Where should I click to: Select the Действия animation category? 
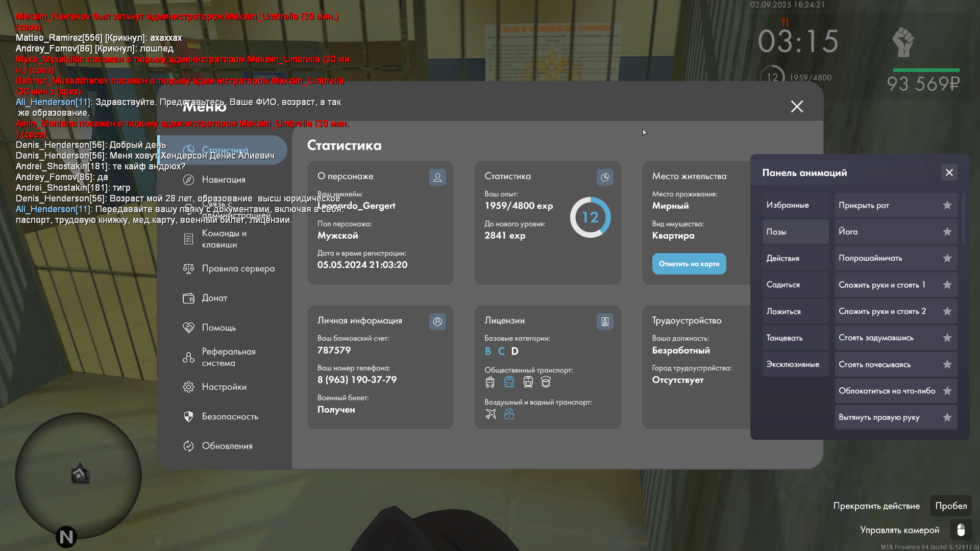(x=795, y=258)
